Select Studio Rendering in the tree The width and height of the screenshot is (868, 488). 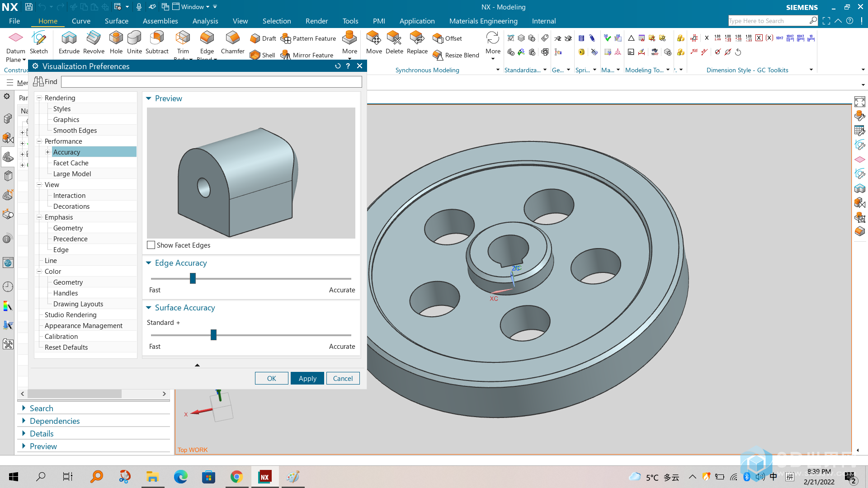71,314
